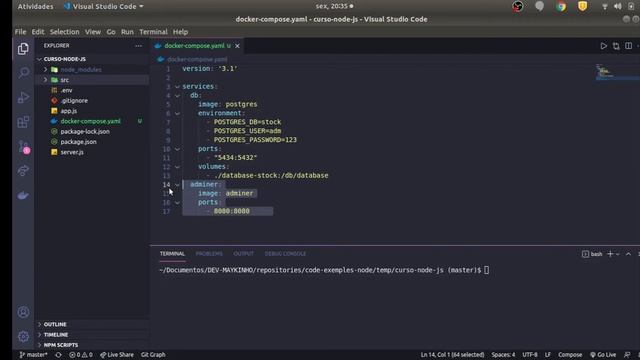Switch to the PROBLEMS panel tab

click(x=209, y=254)
